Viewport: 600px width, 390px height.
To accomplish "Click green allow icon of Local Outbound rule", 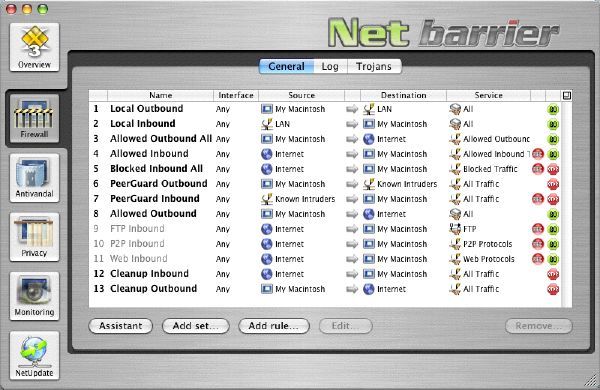I will (553, 109).
